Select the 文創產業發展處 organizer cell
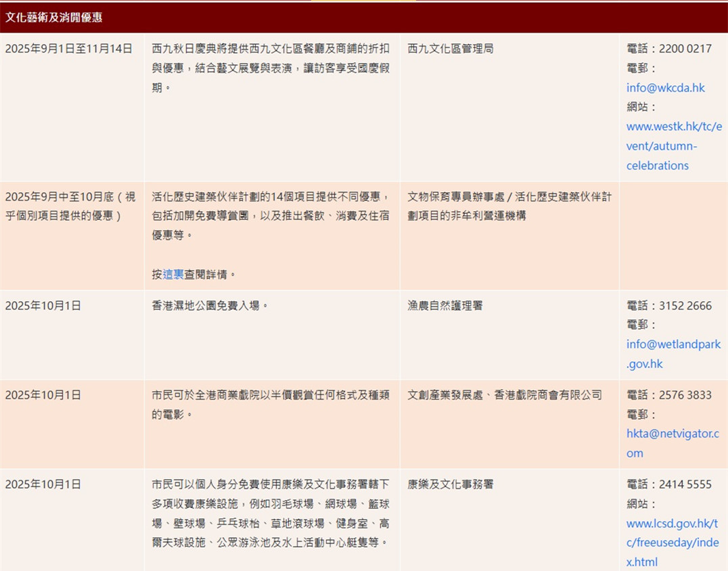 pos(504,395)
